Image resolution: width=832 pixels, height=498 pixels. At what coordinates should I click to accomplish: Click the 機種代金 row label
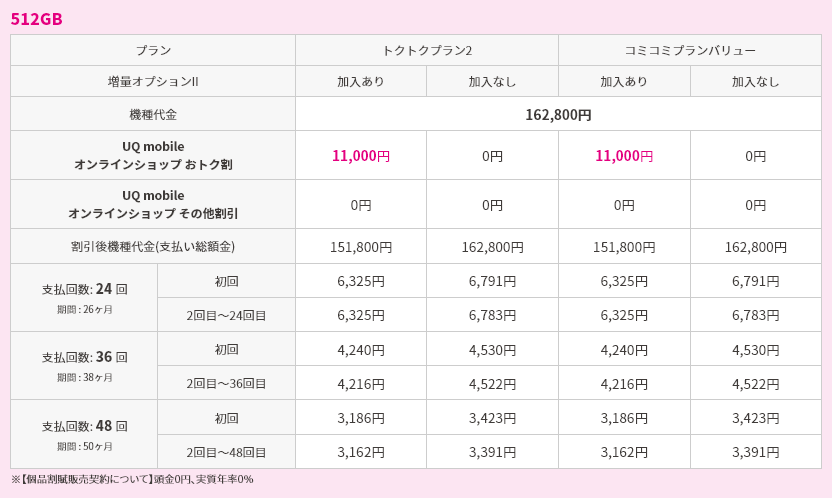(153, 114)
